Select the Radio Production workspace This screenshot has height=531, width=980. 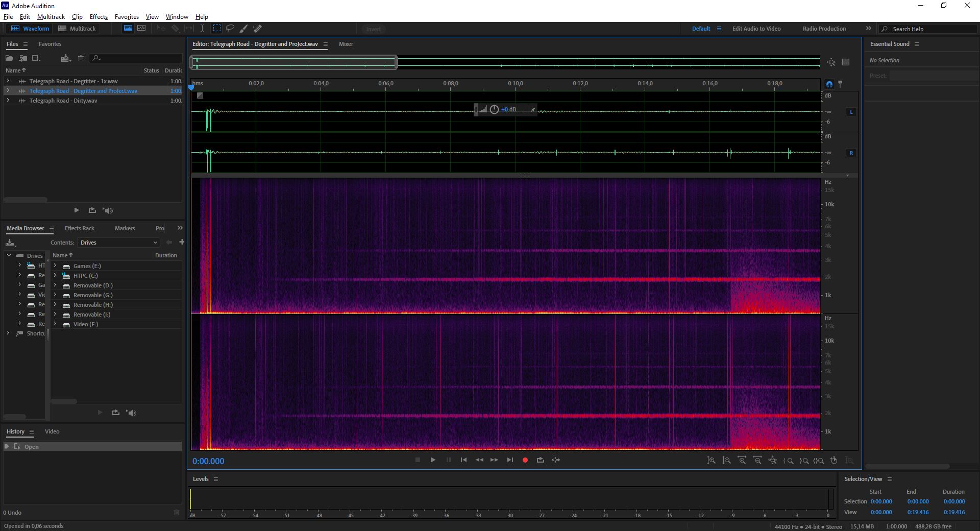(824, 29)
